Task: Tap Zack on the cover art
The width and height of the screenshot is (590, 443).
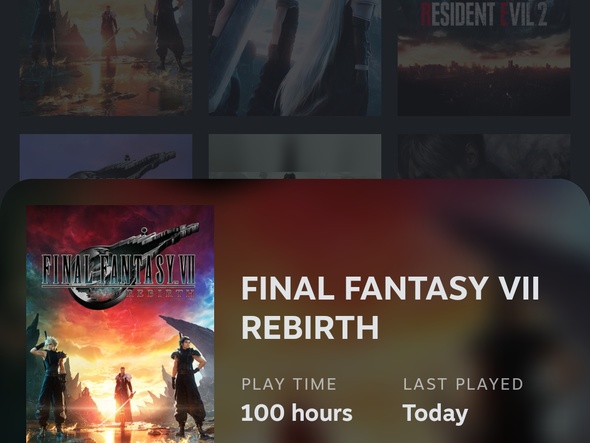Action: (188, 388)
